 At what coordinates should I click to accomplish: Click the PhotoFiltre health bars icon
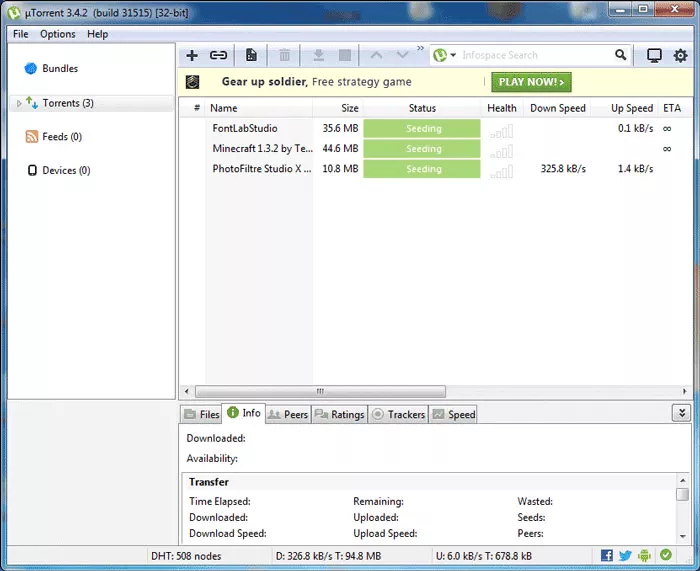501,172
